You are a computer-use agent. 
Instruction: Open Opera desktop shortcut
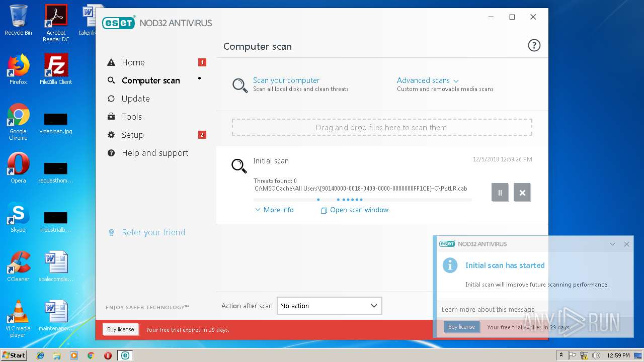pyautogui.click(x=18, y=168)
